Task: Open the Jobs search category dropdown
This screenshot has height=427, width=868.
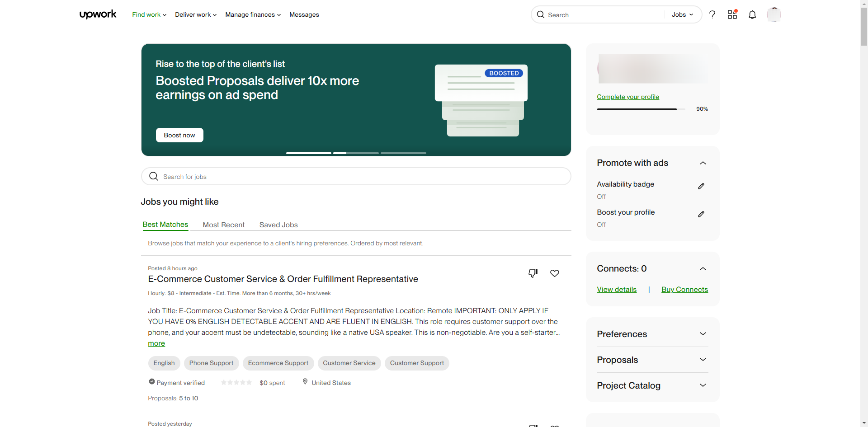Action: pos(682,14)
